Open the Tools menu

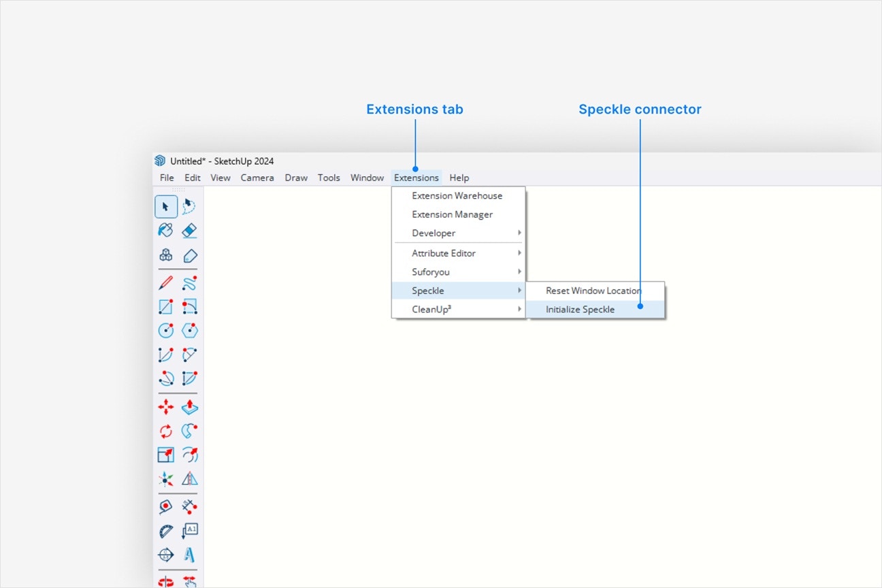(329, 178)
